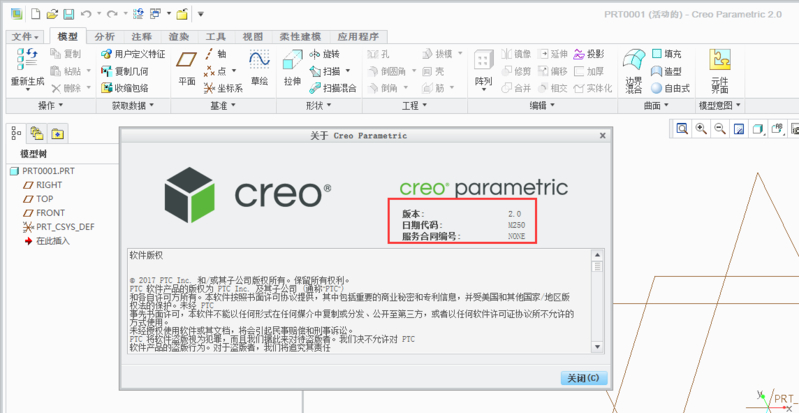Switch to the 分析 (Analysis) tab

point(105,37)
